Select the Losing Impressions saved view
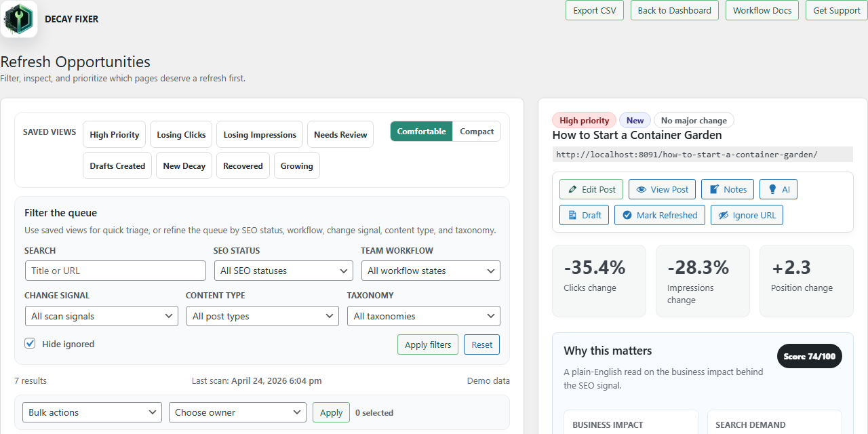The width and height of the screenshot is (868, 434). tap(260, 135)
